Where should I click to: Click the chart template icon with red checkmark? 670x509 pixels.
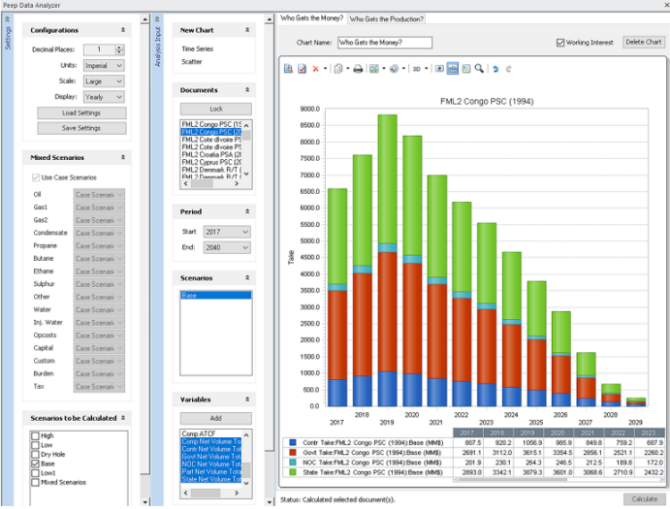pyautogui.click(x=302, y=69)
